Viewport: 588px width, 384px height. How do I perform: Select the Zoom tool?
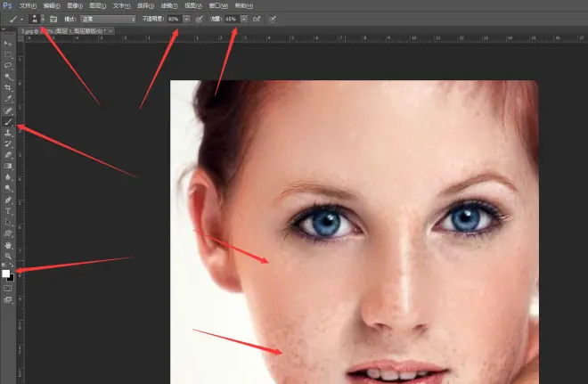pos(8,257)
